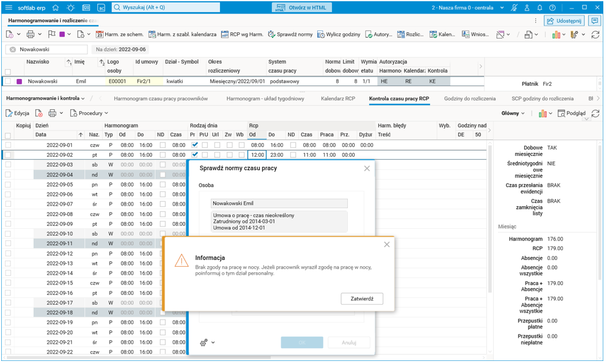
Task: Expand the lower toolbar print dropdown arrow
Action: click(61, 113)
